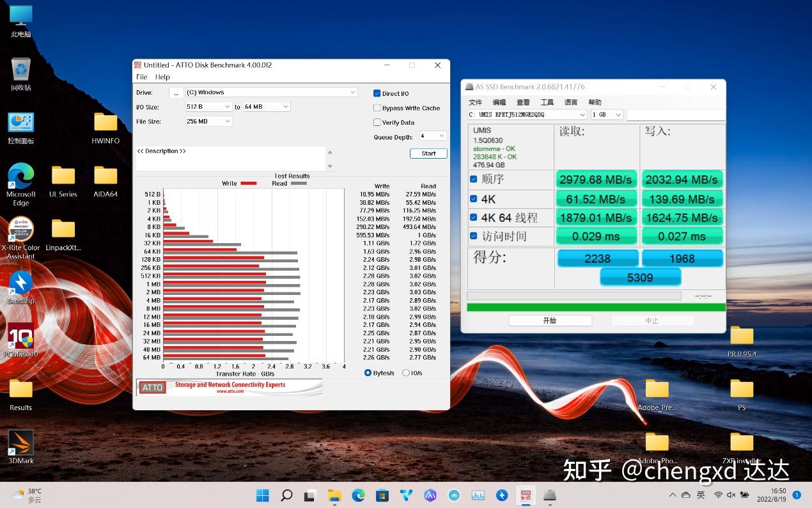Screen dimensions: 812x508
Task: Open the AS SSD 语言 menu
Action: [571, 102]
